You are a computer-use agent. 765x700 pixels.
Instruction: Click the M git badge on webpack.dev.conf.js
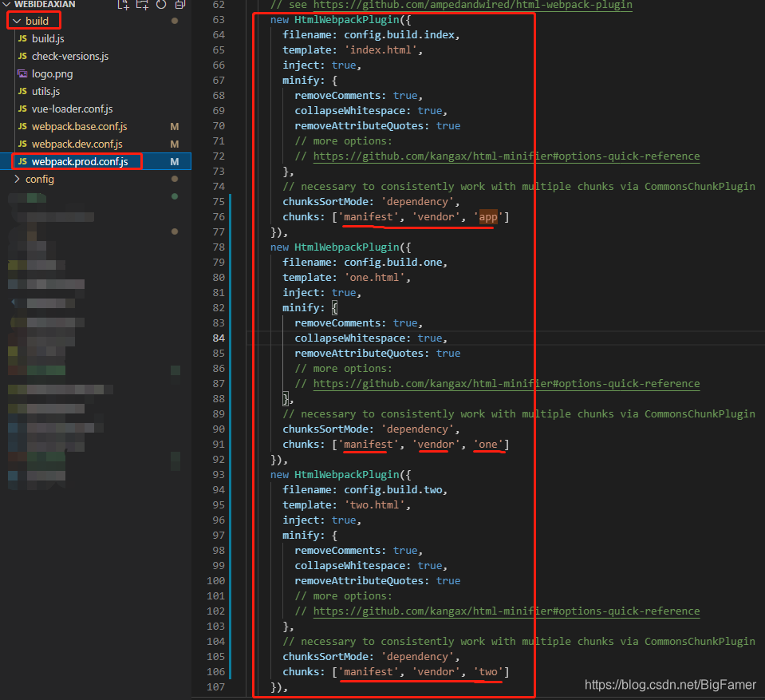tap(174, 144)
